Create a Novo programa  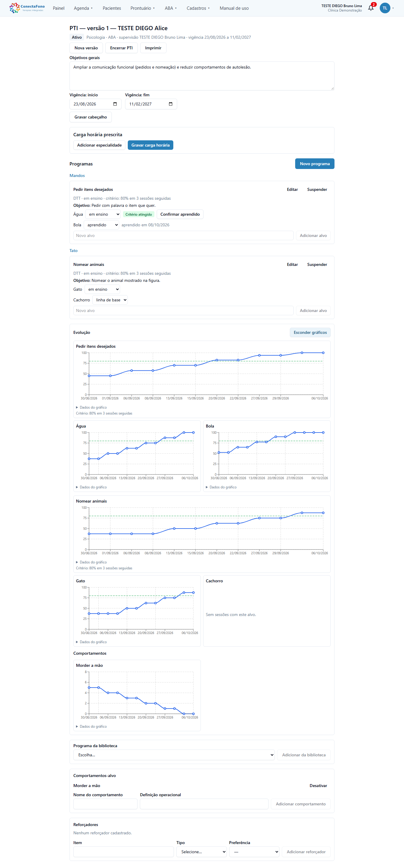315,164
